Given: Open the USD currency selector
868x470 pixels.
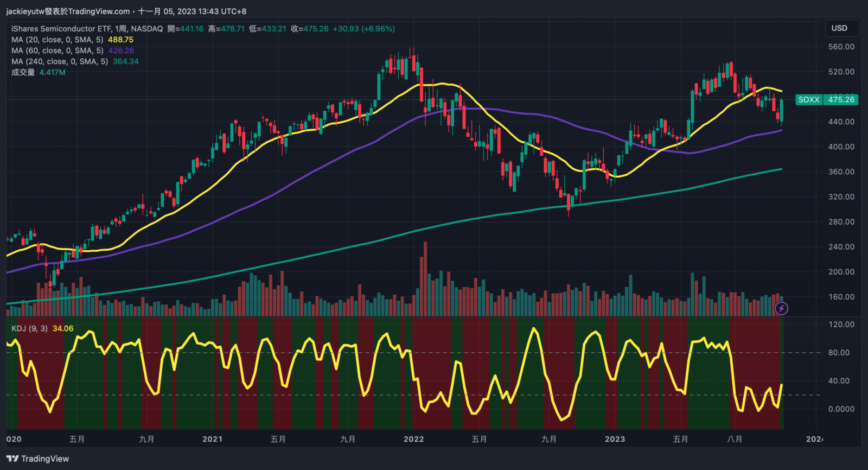Looking at the screenshot, I should [x=839, y=28].
